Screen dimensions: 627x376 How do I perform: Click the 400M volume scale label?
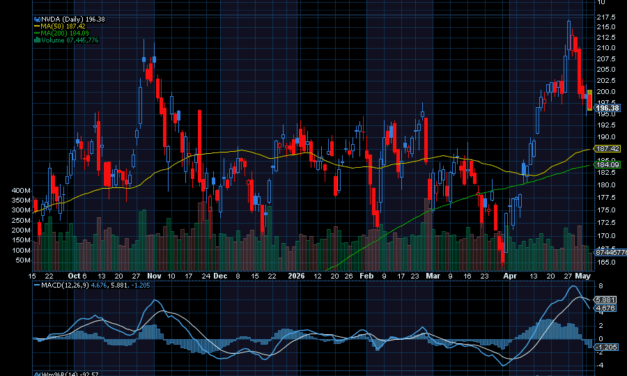click(21, 190)
